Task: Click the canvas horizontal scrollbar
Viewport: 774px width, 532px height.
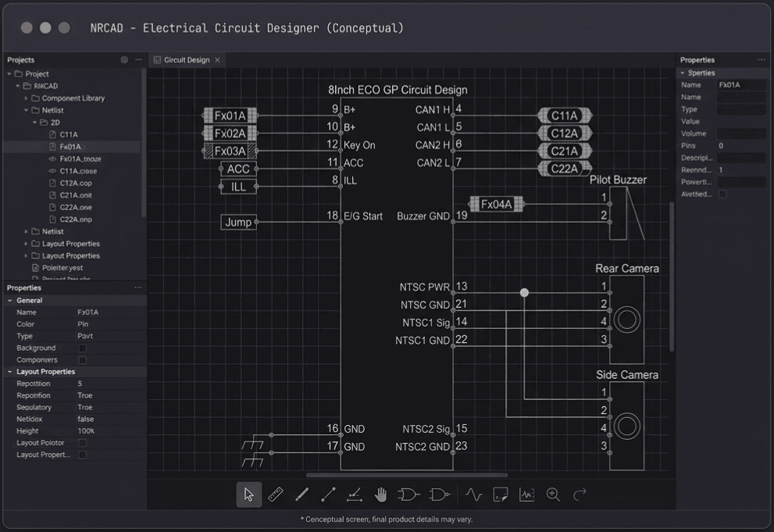Action: [406, 475]
